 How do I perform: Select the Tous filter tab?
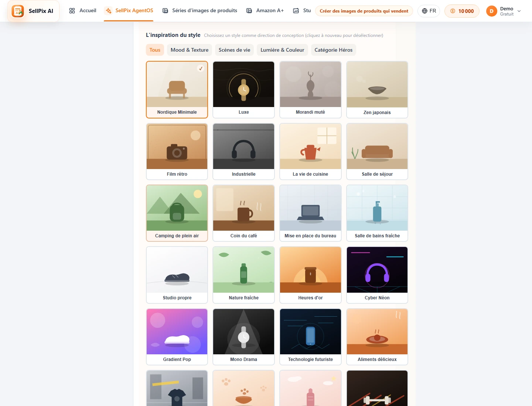pos(155,50)
